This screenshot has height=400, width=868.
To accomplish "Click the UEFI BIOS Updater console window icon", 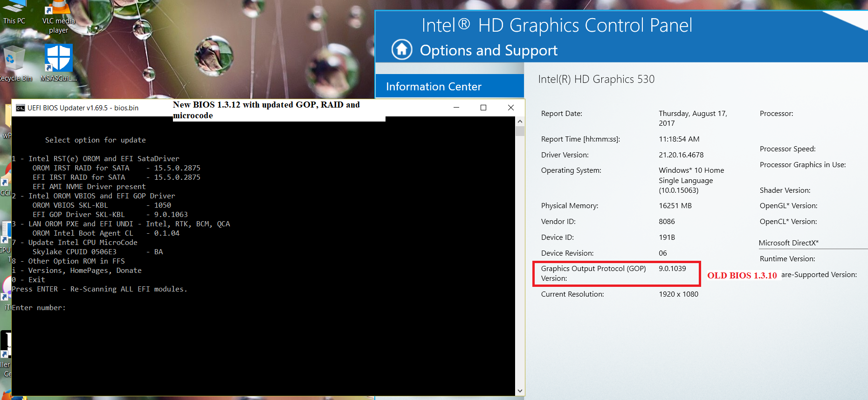I will click(20, 108).
